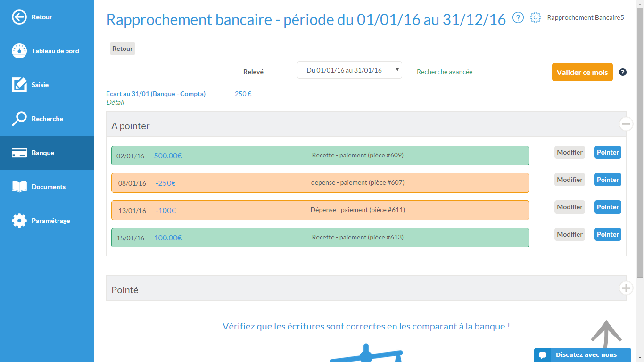Open Recherche avancée
Screen dimensions: 644x362
[x=444, y=72]
